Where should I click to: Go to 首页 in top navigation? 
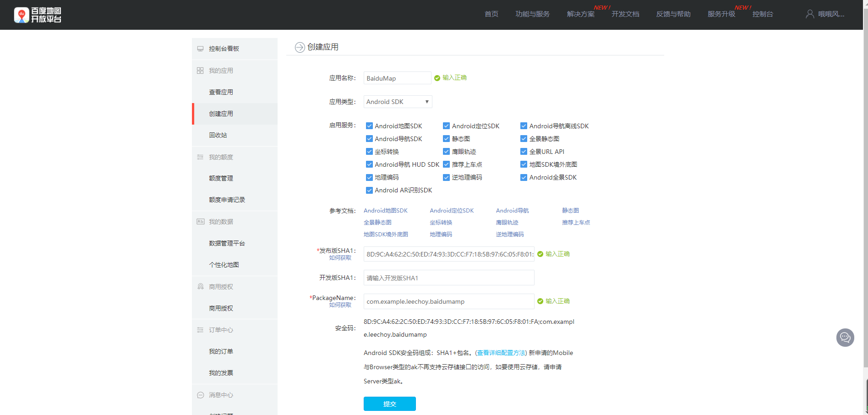(x=491, y=14)
